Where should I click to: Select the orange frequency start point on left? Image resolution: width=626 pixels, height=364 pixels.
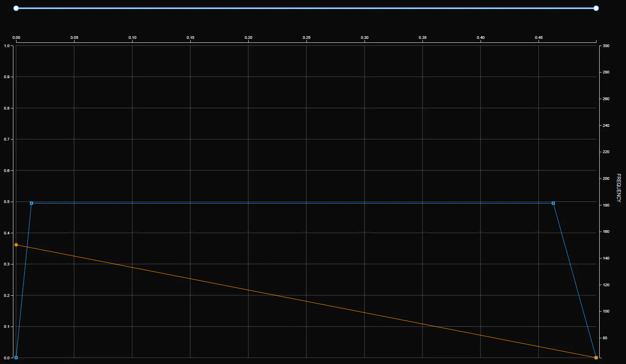point(16,245)
